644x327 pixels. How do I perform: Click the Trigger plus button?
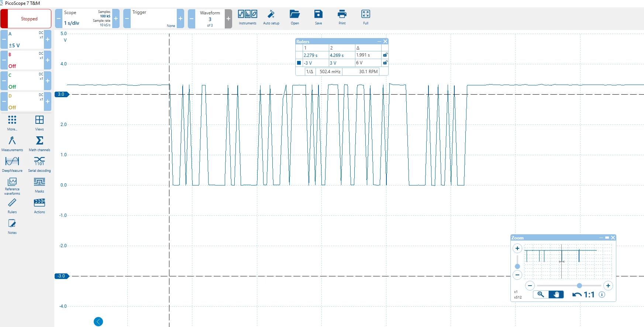(180, 19)
